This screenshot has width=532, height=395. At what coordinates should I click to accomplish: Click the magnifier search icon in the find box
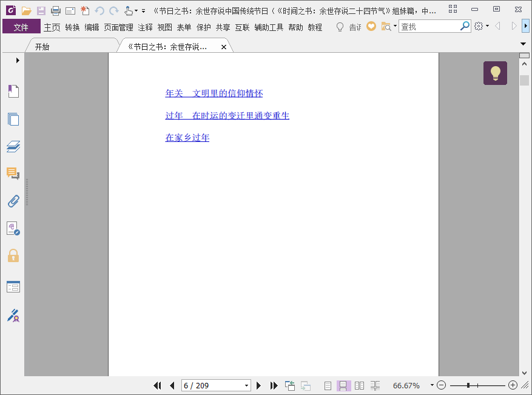click(x=465, y=26)
